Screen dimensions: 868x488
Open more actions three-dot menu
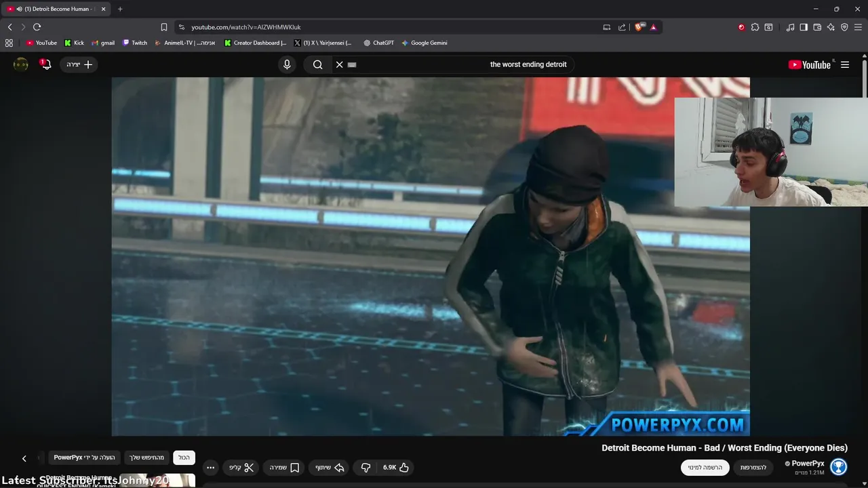coord(210,468)
